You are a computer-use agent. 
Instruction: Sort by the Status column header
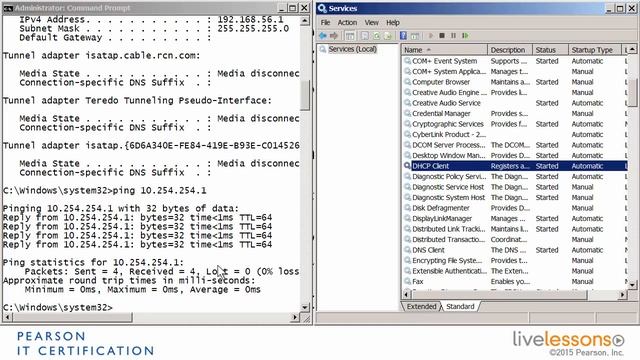pyautogui.click(x=550, y=50)
